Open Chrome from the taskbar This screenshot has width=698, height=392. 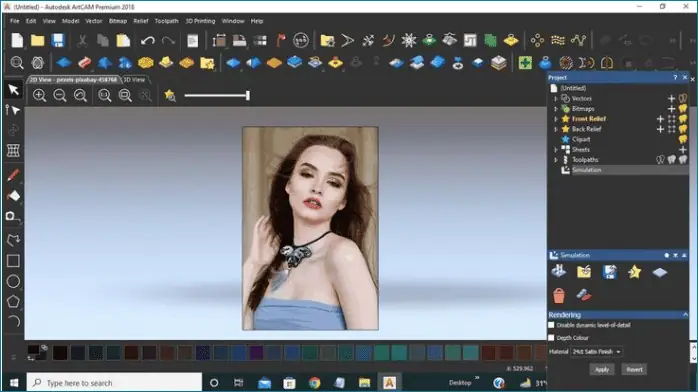pyautogui.click(x=314, y=383)
